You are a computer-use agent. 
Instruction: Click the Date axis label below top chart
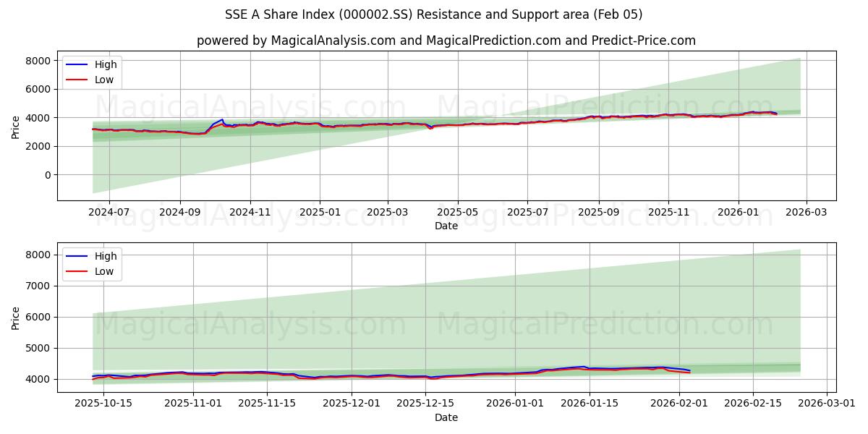[x=446, y=226]
